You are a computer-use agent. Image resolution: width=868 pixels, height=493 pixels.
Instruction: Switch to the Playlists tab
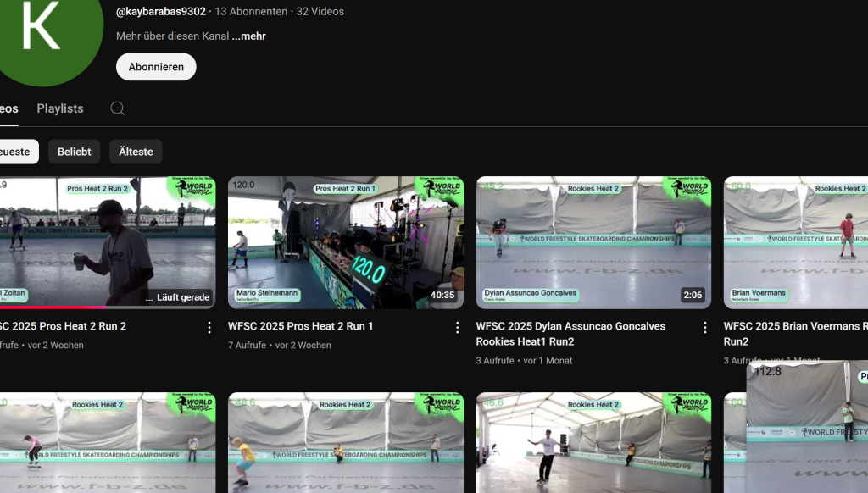click(60, 108)
